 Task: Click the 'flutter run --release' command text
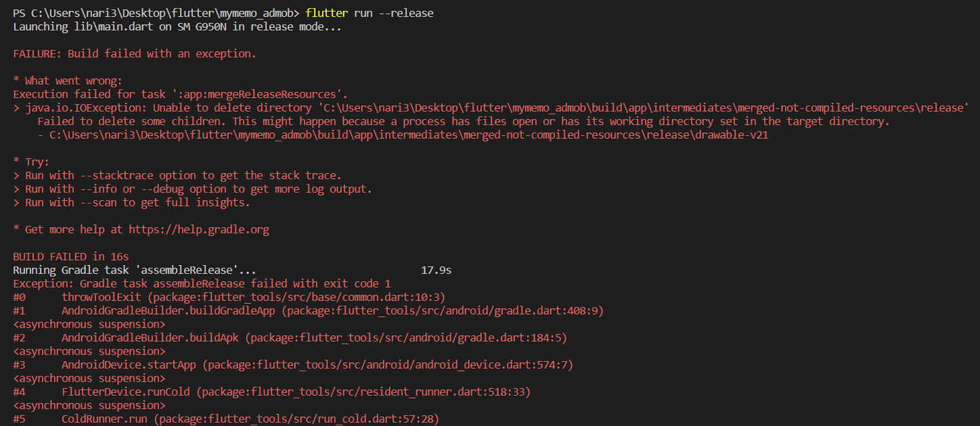[370, 14]
